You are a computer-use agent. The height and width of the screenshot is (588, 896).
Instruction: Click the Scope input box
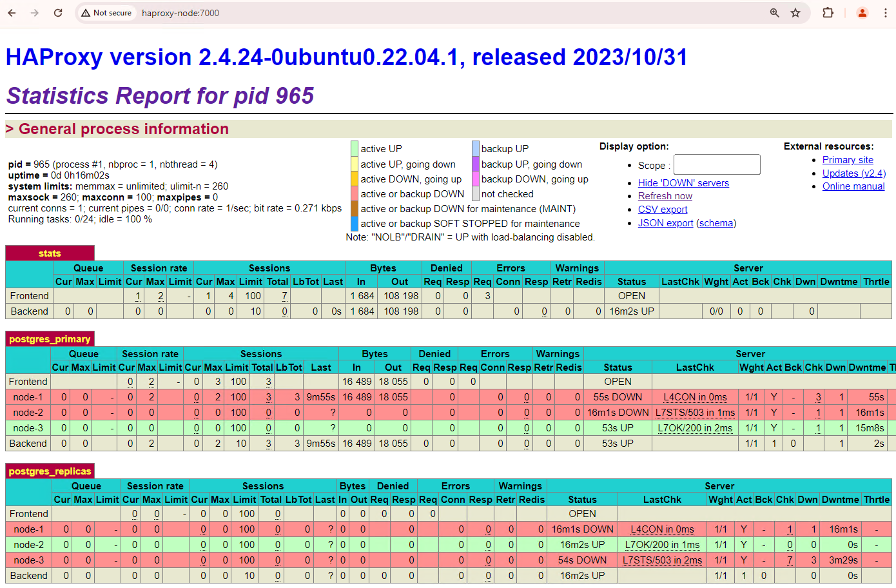pos(717,164)
